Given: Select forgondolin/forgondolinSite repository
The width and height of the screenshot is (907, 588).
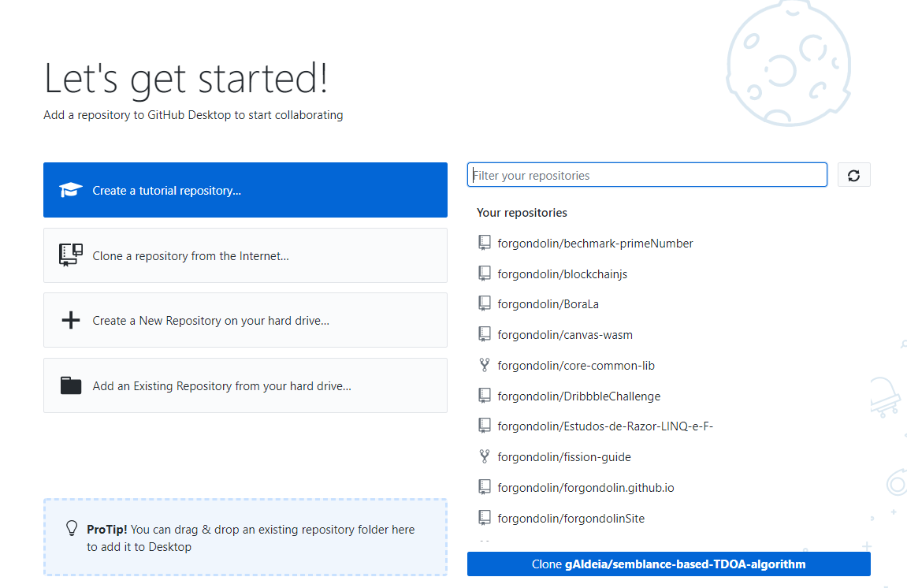Looking at the screenshot, I should [669, 518].
